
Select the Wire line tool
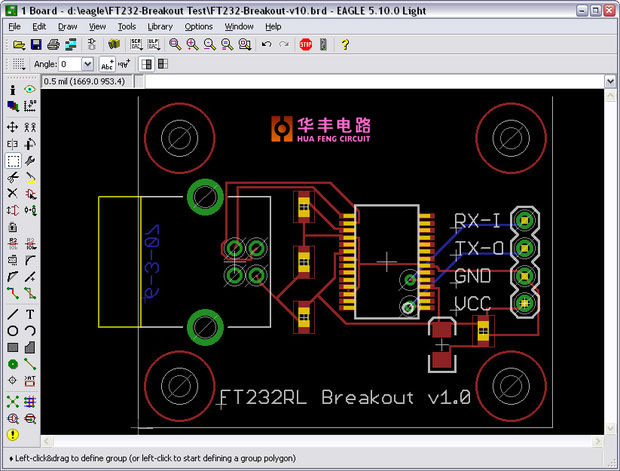pyautogui.click(x=13, y=314)
